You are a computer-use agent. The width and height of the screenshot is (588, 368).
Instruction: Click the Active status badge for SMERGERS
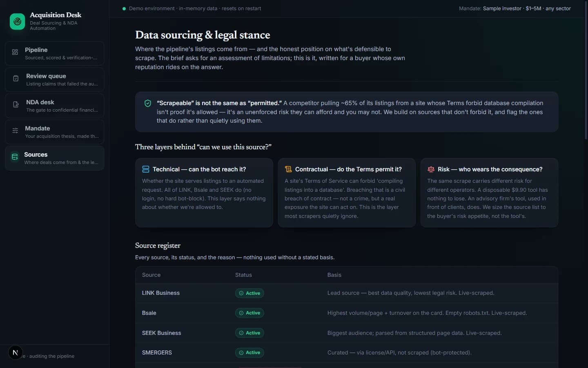(x=249, y=353)
